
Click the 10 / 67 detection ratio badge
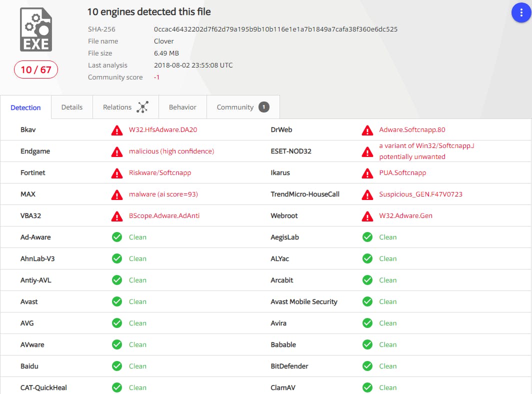36,69
